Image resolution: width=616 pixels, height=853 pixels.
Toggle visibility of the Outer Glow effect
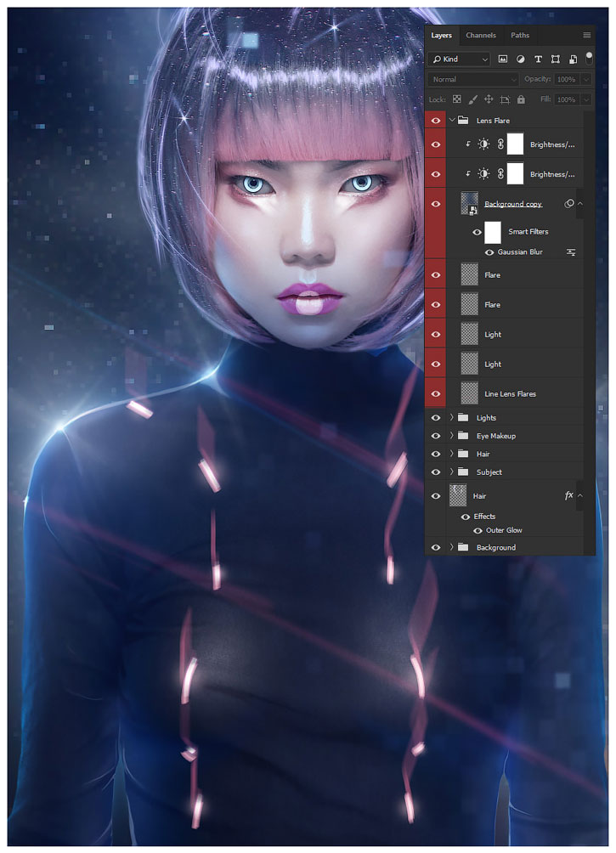click(478, 530)
